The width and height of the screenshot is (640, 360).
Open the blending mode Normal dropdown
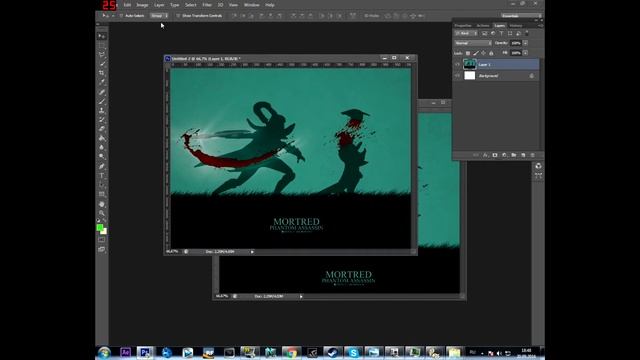473,43
